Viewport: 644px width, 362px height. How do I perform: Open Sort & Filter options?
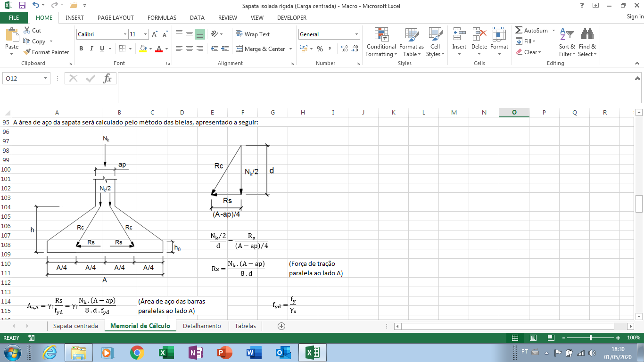click(567, 42)
